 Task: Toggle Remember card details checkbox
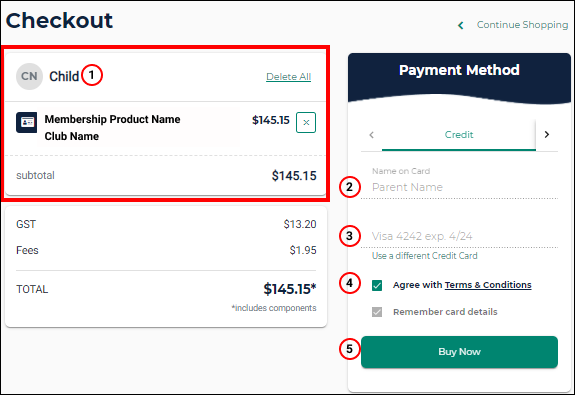pyautogui.click(x=377, y=312)
